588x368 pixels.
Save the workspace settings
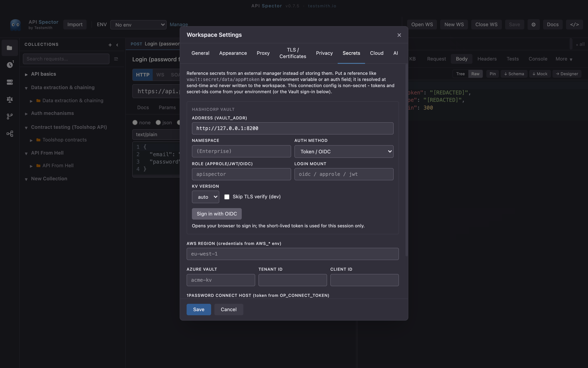coord(198,309)
